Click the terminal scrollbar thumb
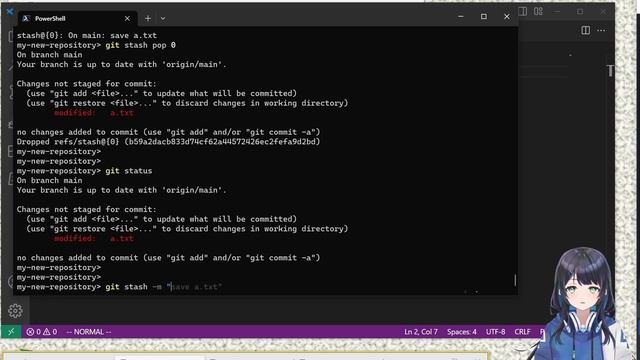The image size is (640, 360). (x=515, y=280)
